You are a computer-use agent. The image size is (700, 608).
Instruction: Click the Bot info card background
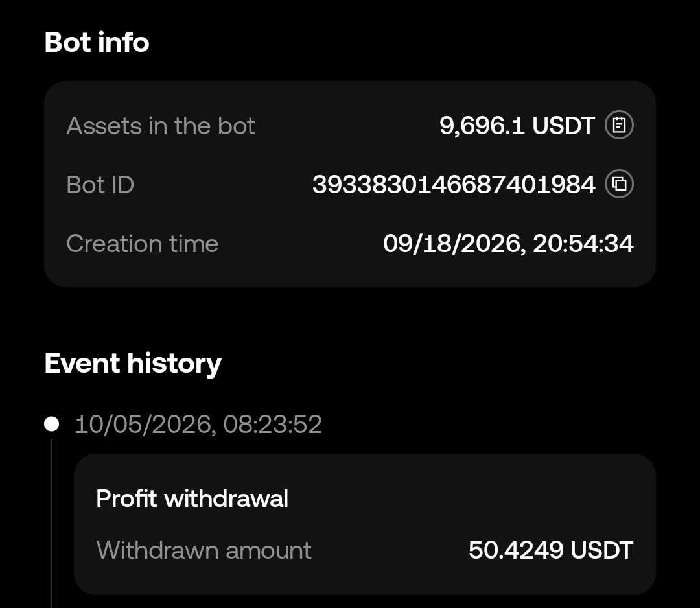pos(350,184)
